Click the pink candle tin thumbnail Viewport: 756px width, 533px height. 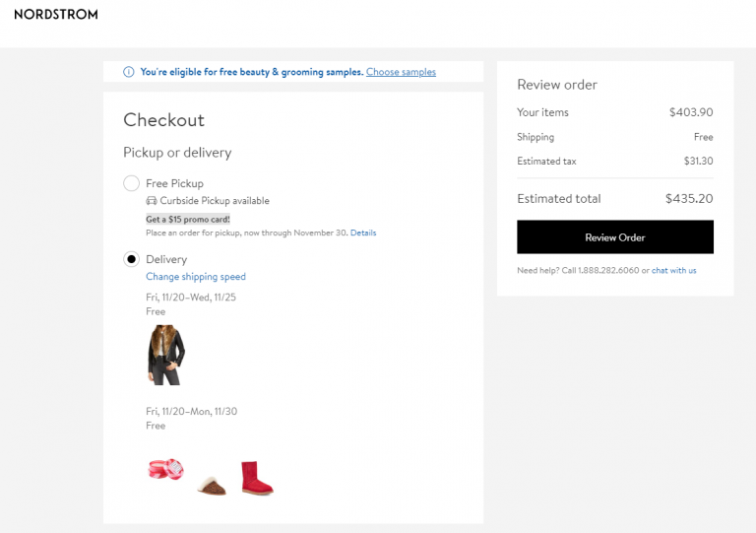point(165,469)
